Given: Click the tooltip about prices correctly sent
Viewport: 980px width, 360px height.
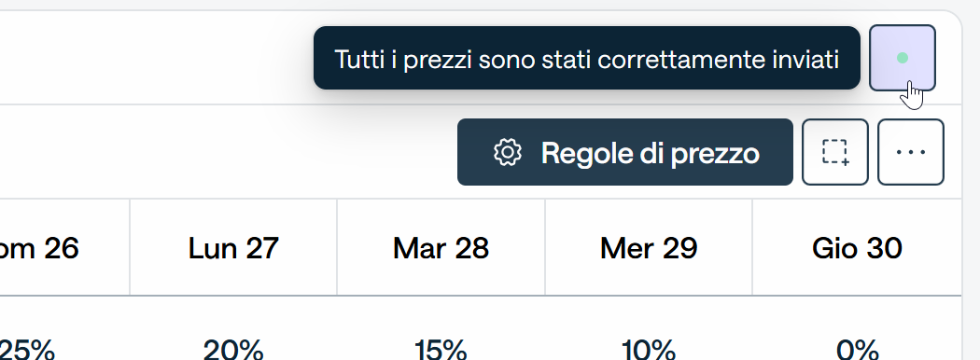Looking at the screenshot, I should (x=587, y=58).
